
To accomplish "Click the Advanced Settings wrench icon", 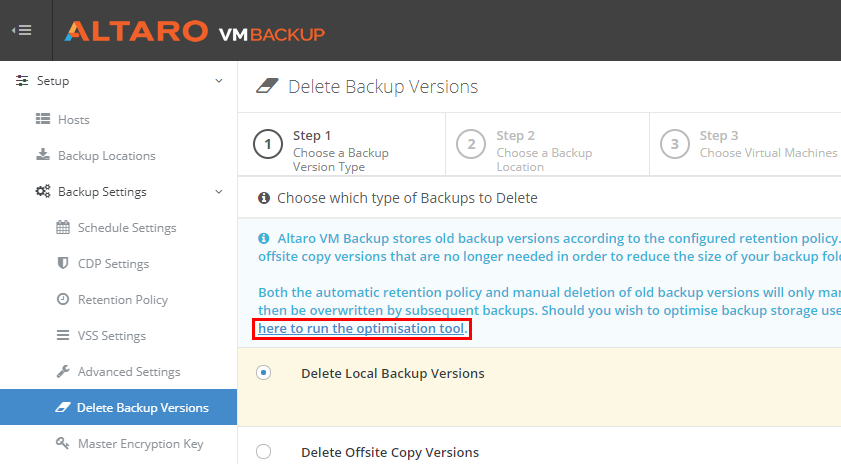I will [63, 371].
